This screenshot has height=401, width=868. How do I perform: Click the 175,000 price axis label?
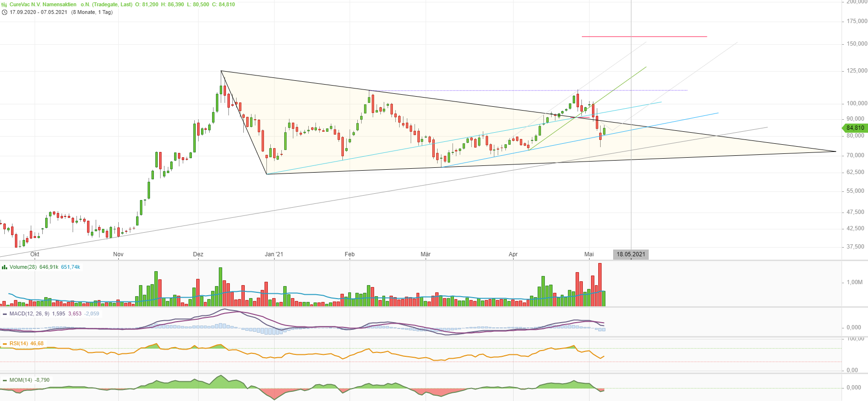coord(857,21)
